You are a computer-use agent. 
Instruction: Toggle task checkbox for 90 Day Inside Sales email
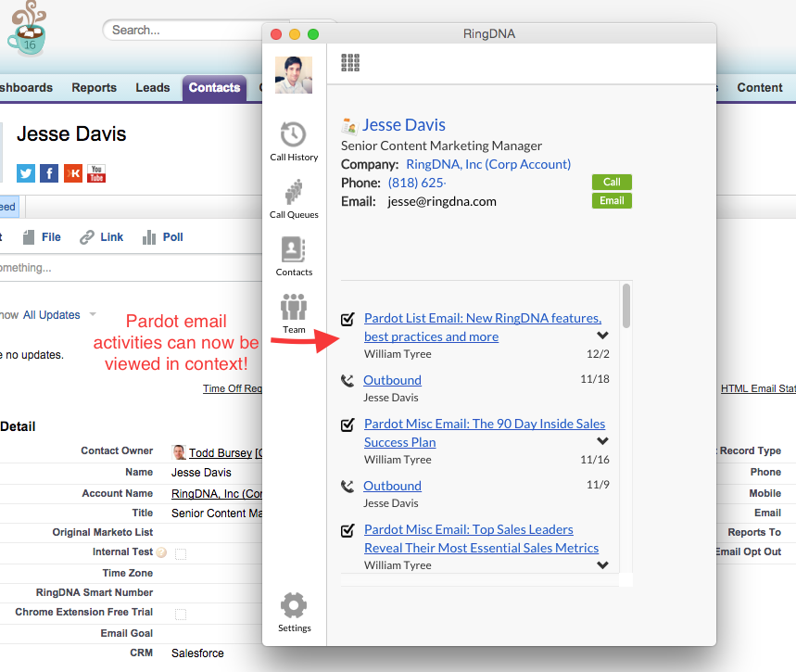point(347,425)
